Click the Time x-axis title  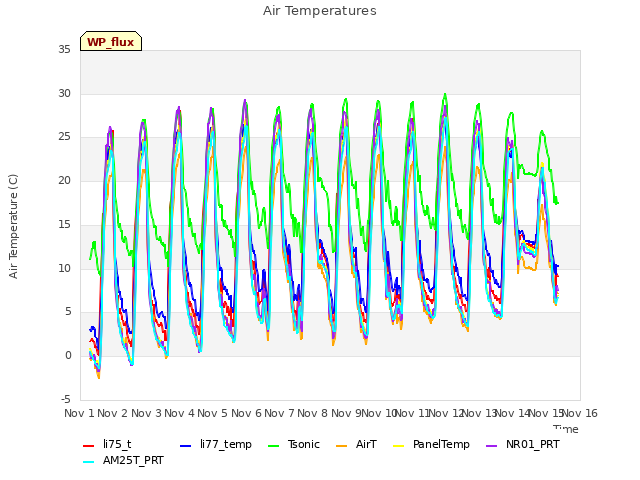566,429
